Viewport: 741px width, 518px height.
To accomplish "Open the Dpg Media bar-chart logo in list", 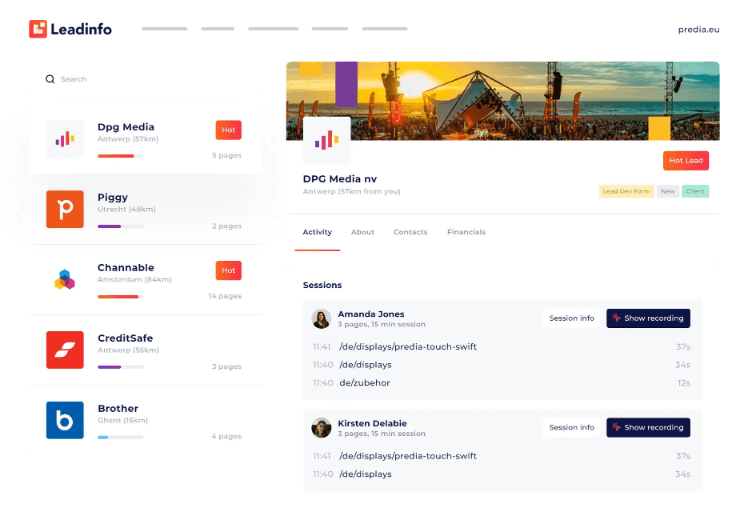I will point(65,139).
